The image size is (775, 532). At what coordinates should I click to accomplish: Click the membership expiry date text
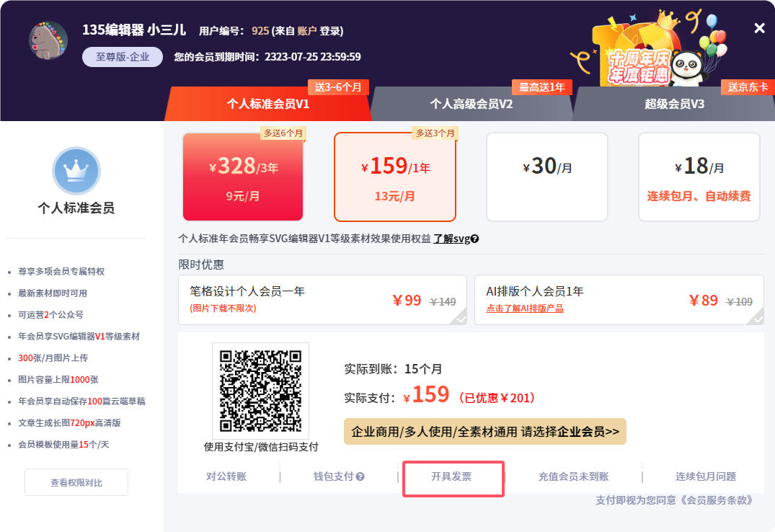[267, 57]
